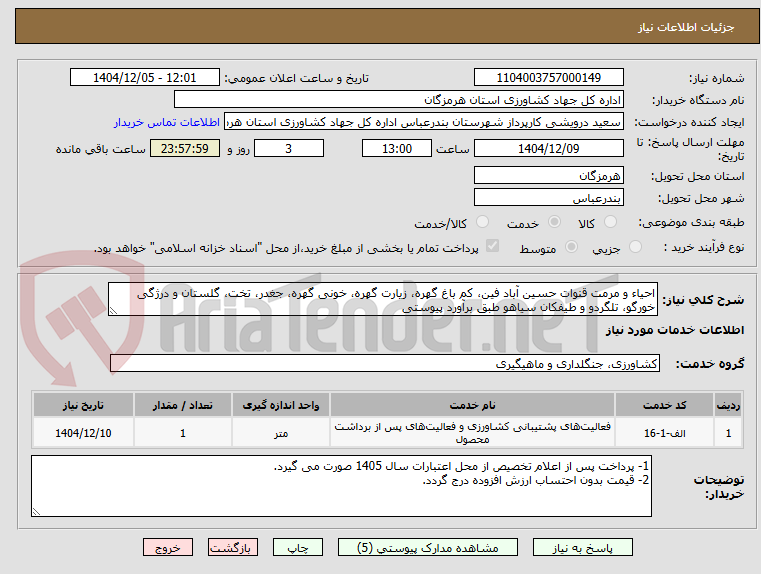Select the کالا/خدمت radio button
This screenshot has height=574, width=761.
pyautogui.click(x=482, y=222)
